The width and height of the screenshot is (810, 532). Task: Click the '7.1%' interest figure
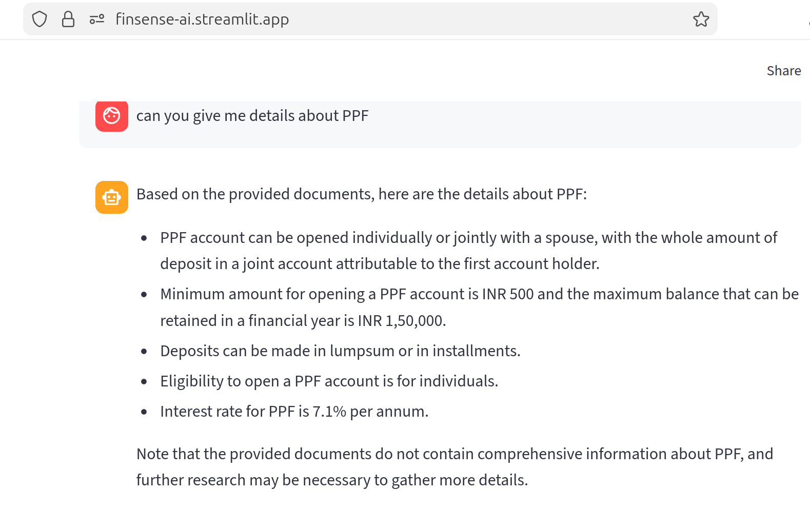(x=329, y=412)
